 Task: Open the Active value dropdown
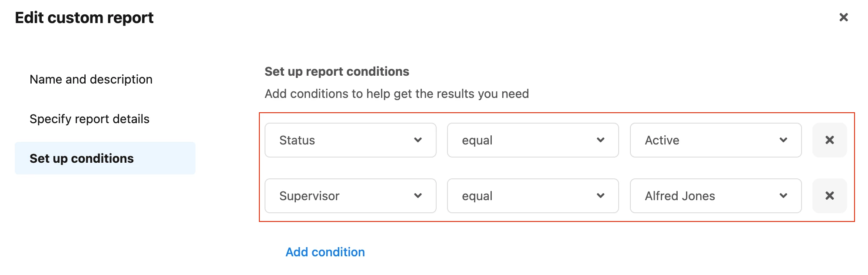pyautogui.click(x=716, y=140)
